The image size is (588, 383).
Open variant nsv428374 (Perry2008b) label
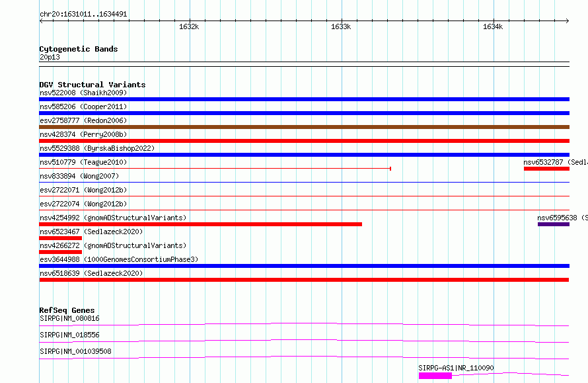(83, 134)
